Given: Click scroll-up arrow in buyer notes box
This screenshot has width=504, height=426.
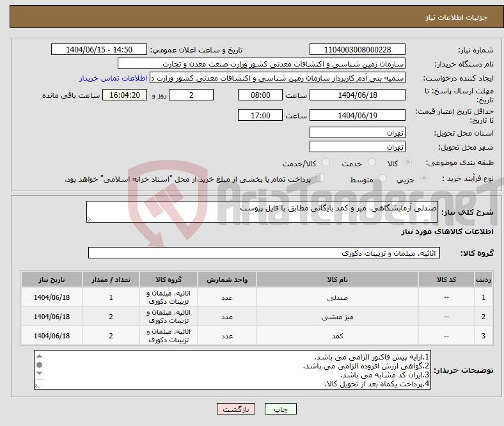Looking at the screenshot, I should [x=39, y=356].
